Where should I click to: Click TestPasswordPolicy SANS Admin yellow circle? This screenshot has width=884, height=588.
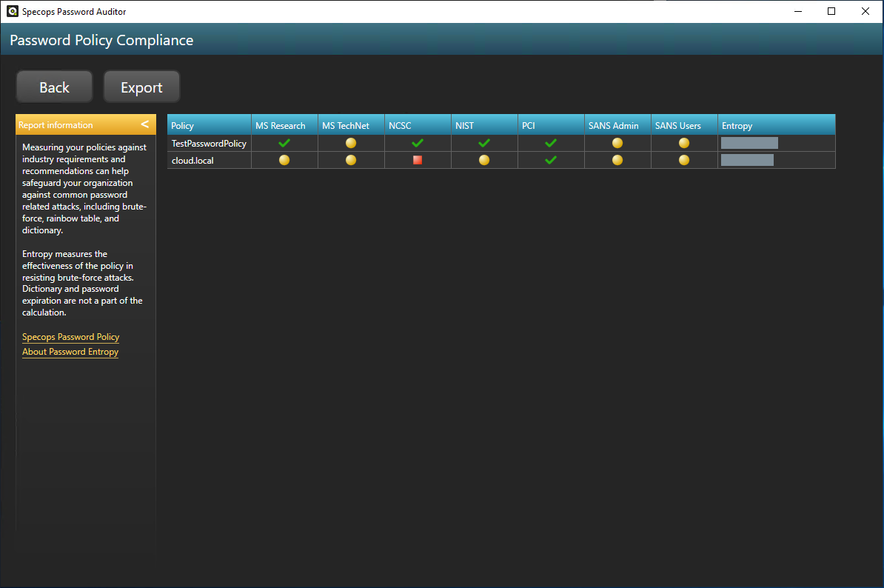tap(617, 143)
